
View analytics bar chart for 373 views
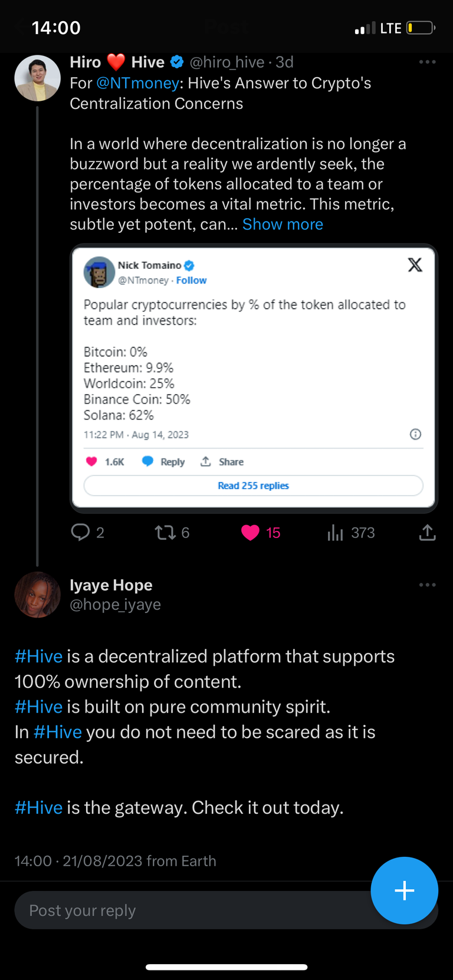pyautogui.click(x=351, y=533)
